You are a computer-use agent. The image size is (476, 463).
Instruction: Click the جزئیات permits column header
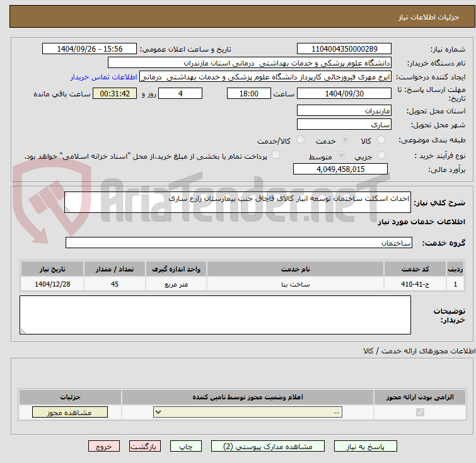pyautogui.click(x=70, y=397)
